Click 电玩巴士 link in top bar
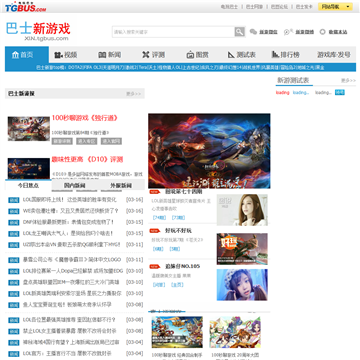Image resolution: width=360 pixels, height=360 pixels. click(229, 7)
